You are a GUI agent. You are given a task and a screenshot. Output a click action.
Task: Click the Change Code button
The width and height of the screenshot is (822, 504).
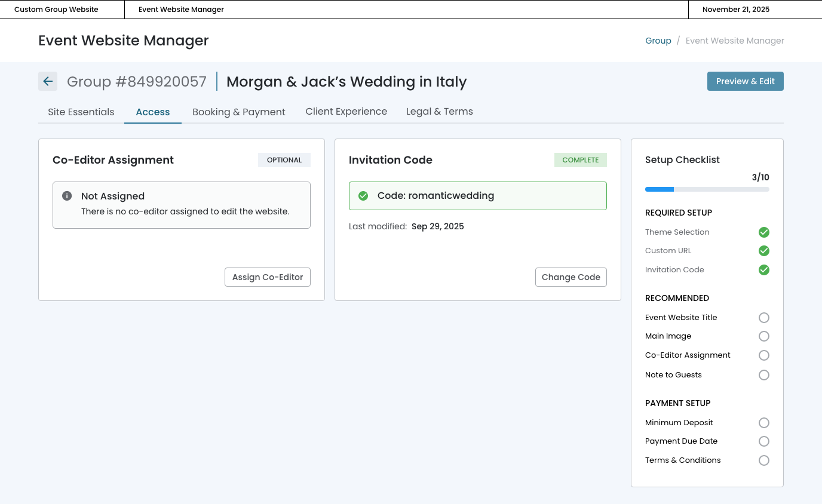point(571,277)
